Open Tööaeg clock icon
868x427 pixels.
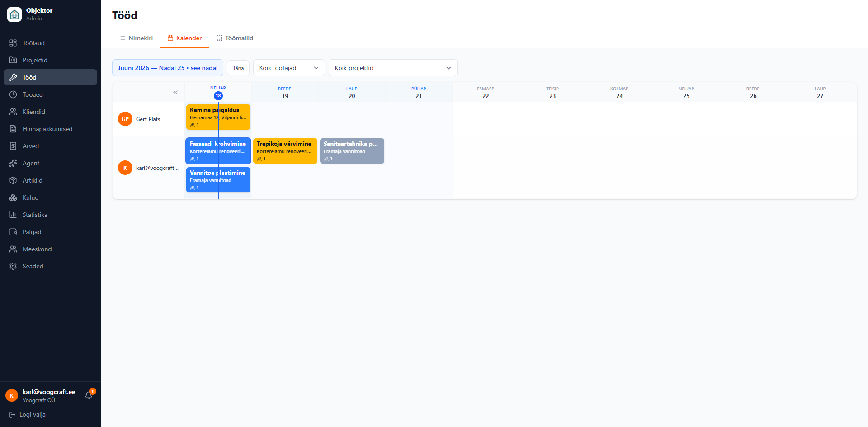pyautogui.click(x=13, y=94)
